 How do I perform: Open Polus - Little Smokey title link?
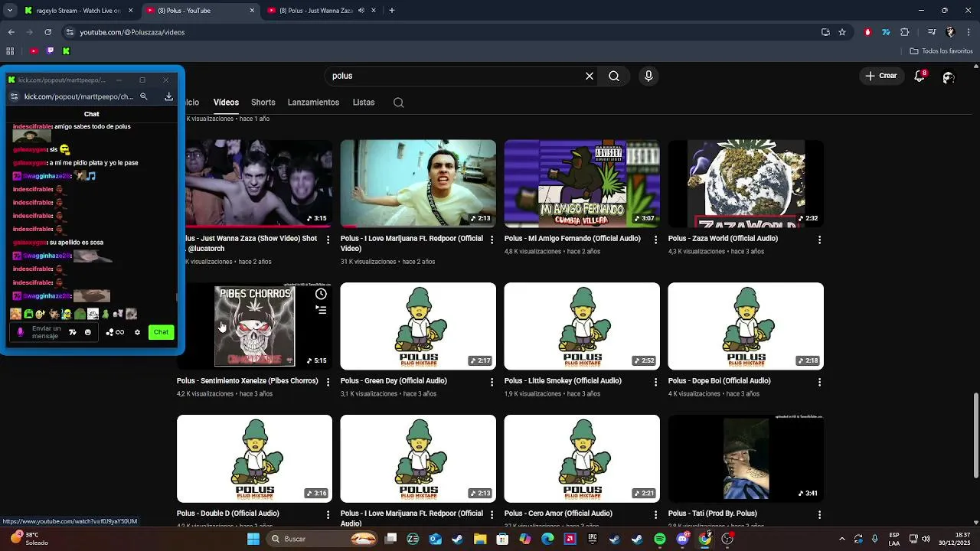pos(563,381)
